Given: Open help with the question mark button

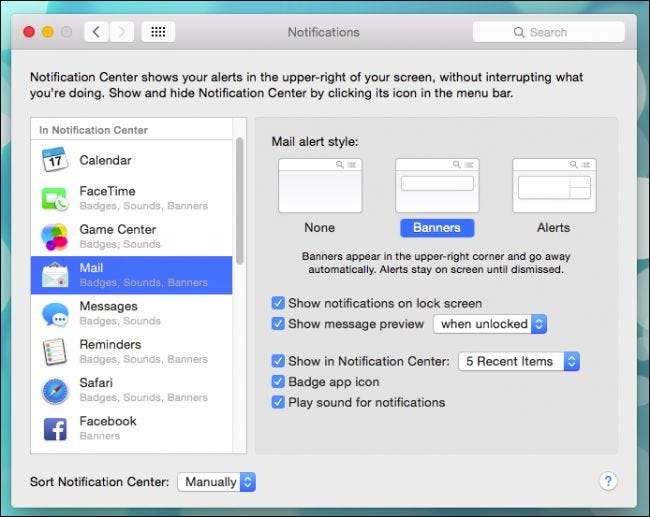Looking at the screenshot, I should pos(608,481).
